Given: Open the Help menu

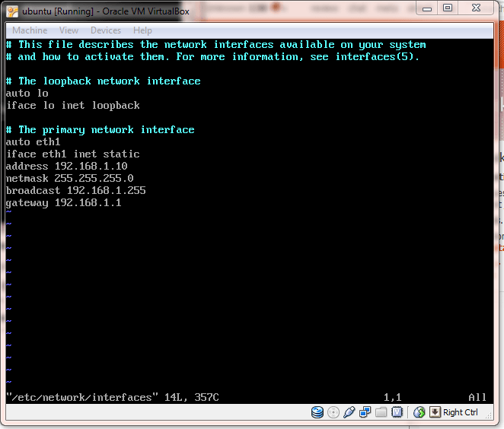Looking at the screenshot, I should coord(142,30).
